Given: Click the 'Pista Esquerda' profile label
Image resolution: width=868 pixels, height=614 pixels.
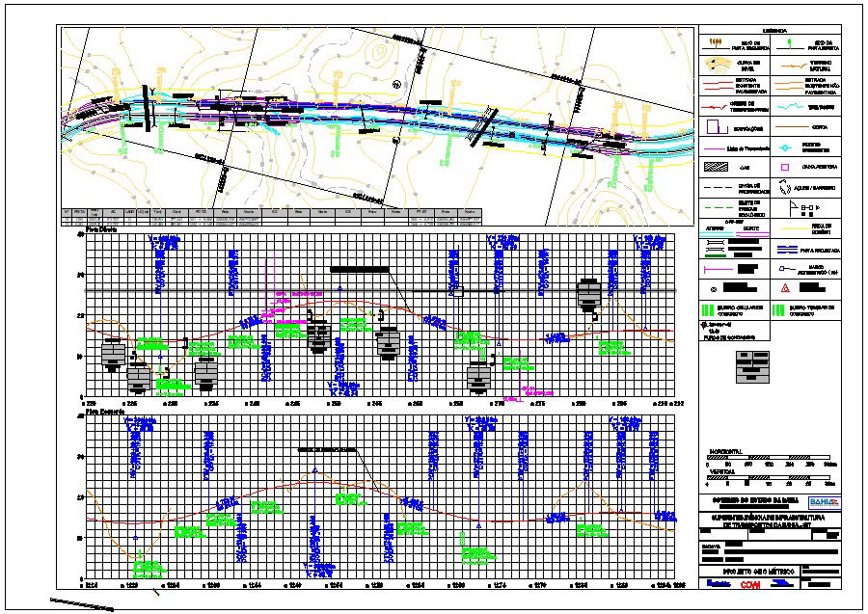Looking at the screenshot, I should click(105, 411).
